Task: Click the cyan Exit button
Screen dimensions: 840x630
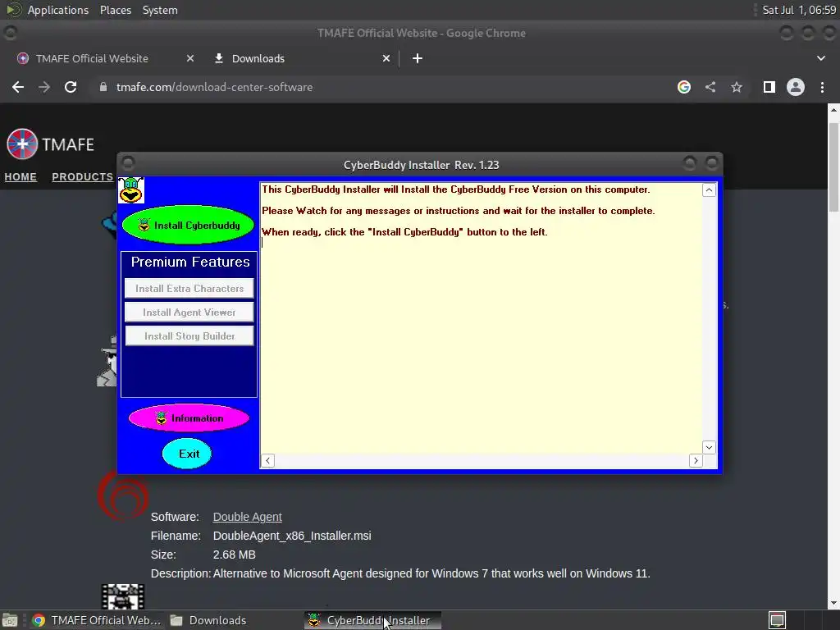Action: (x=187, y=454)
